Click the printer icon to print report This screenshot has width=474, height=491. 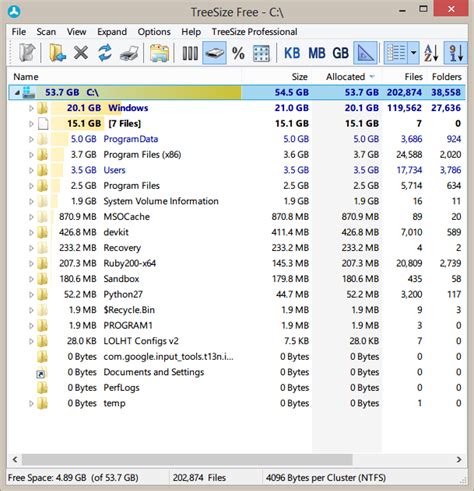[x=129, y=53]
